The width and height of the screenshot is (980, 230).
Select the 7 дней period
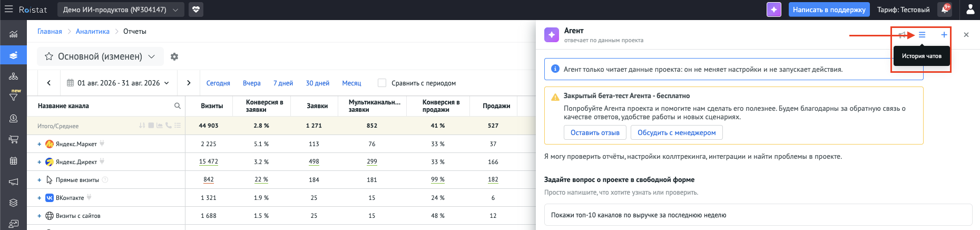click(283, 83)
